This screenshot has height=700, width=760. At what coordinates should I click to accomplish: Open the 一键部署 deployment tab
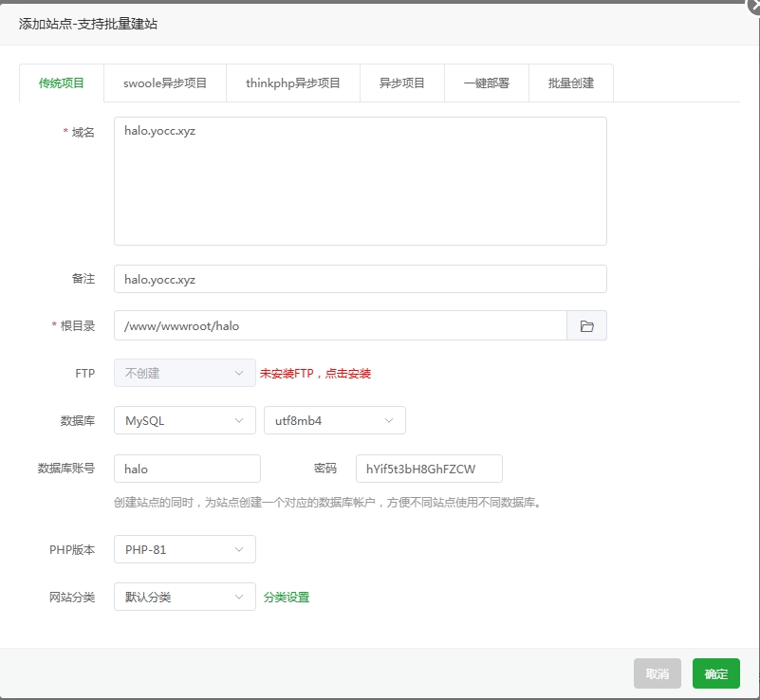486,83
